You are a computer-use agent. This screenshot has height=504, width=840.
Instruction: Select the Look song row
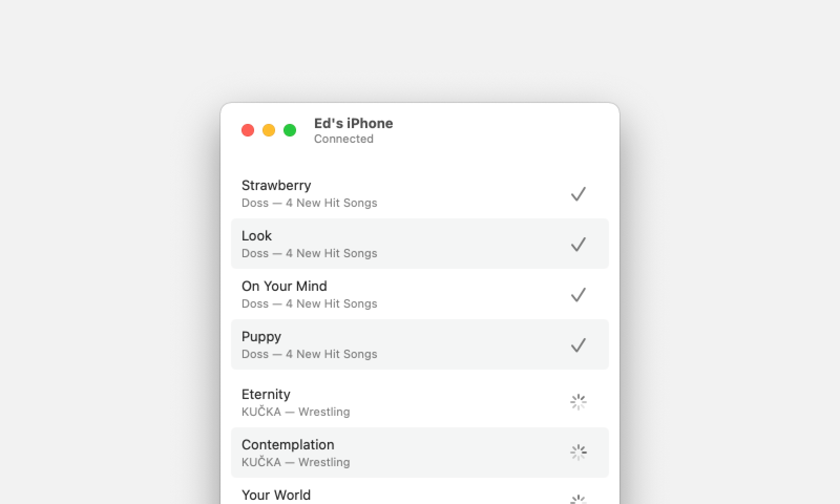point(420,244)
